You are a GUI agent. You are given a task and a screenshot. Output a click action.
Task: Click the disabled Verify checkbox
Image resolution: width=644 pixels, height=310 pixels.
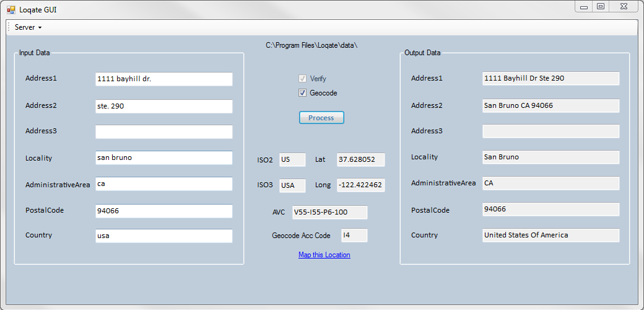pos(302,79)
